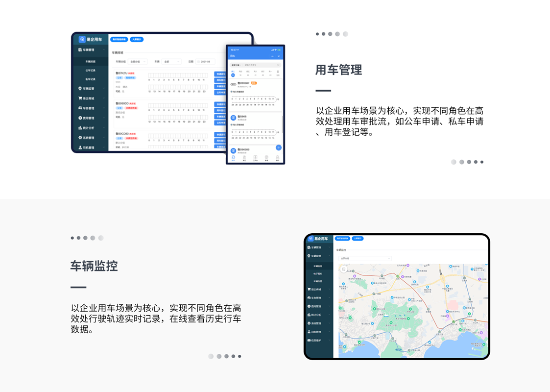Tap the search magnifier icon in phone app
Screen dimensions: 550x392
click(x=278, y=65)
